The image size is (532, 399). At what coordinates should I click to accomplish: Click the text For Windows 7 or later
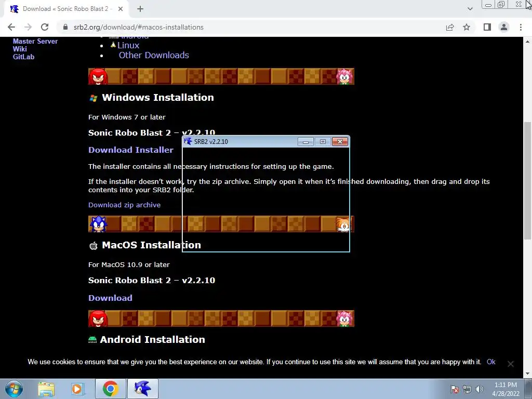click(x=127, y=117)
